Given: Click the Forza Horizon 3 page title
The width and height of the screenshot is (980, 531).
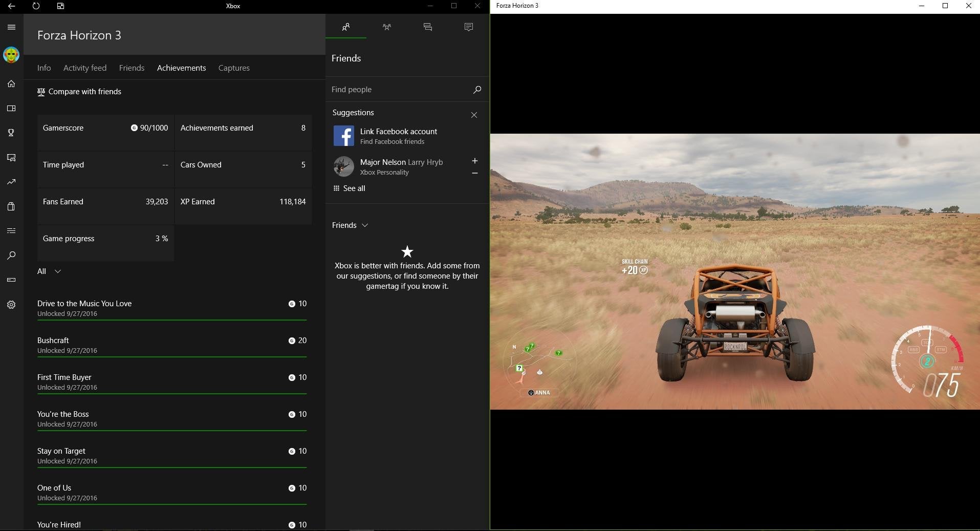Looking at the screenshot, I should pos(79,35).
